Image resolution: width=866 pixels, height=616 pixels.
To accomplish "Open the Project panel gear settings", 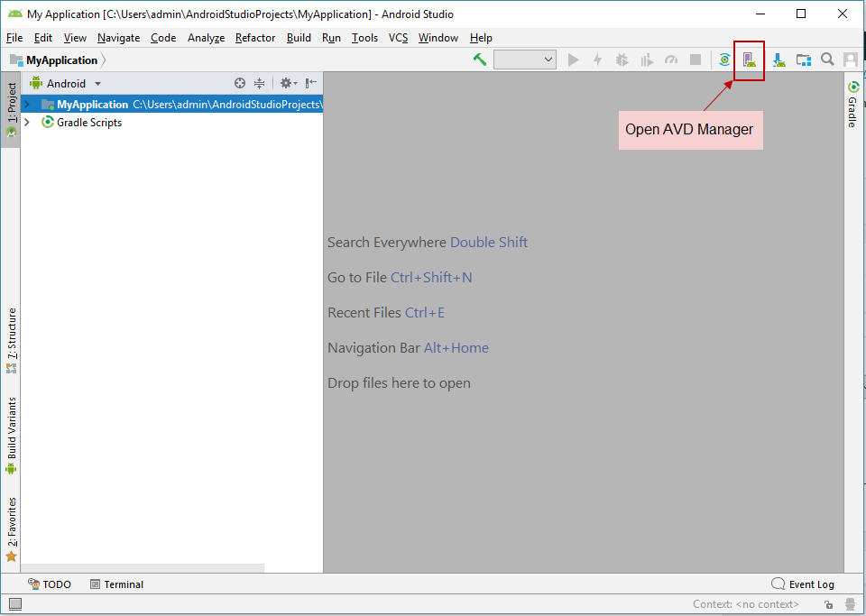I will tap(289, 83).
